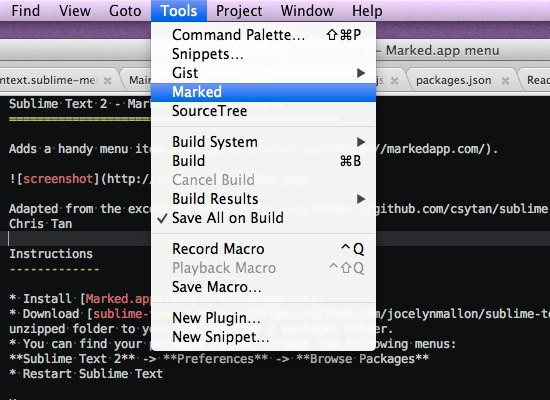Viewport: 550px width, 400px height.
Task: Switch to the packages.json tab
Action: (x=454, y=80)
